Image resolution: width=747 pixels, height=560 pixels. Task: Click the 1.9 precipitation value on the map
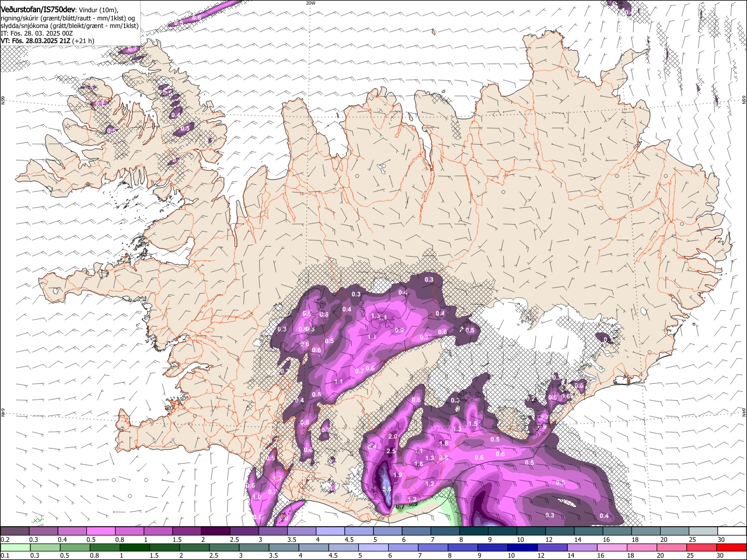pos(397,475)
